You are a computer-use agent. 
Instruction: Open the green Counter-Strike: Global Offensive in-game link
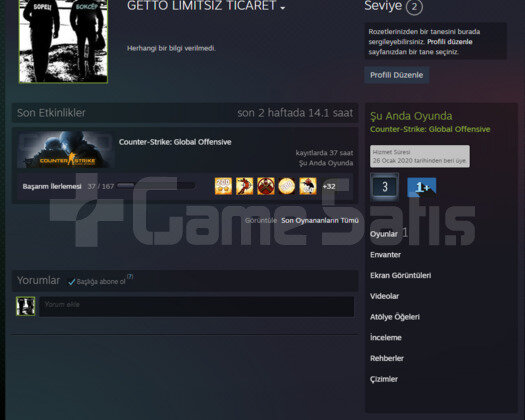[430, 129]
